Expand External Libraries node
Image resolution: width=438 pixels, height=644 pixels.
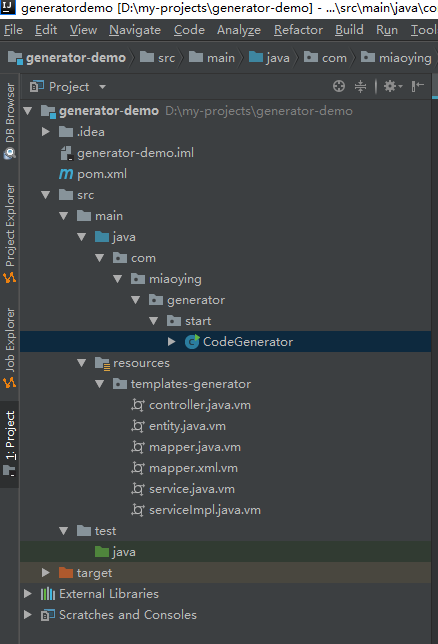pos(28,593)
